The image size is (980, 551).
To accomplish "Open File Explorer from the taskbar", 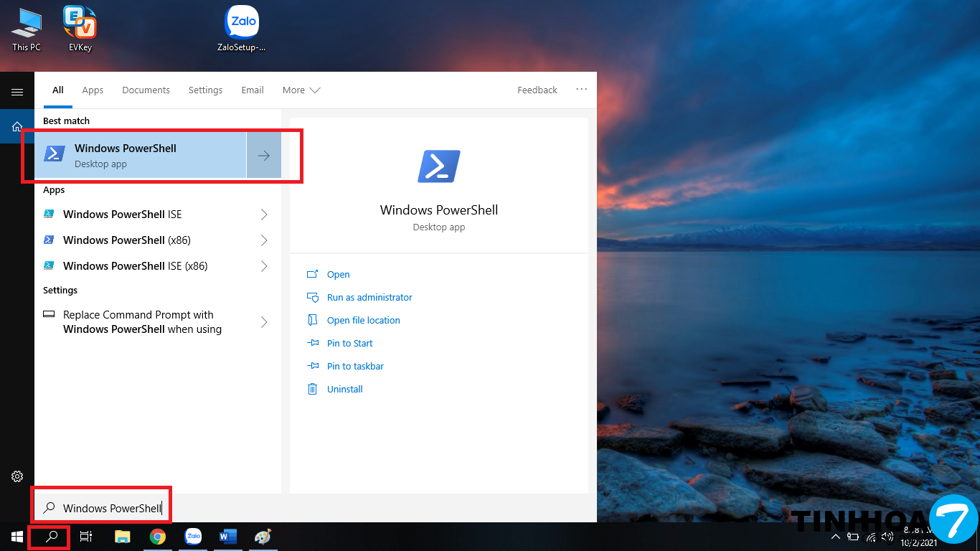I will pyautogui.click(x=123, y=537).
